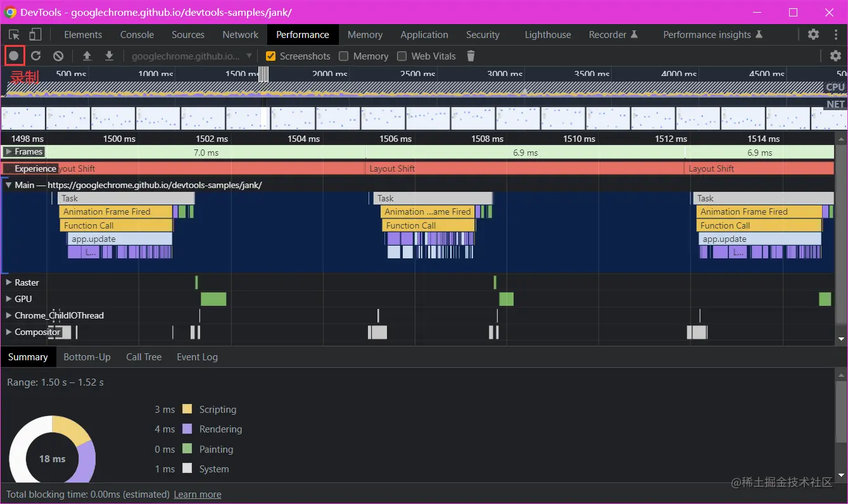This screenshot has width=848, height=504.
Task: Open the googlechrome.github.io recording dropdown
Action: tap(192, 56)
